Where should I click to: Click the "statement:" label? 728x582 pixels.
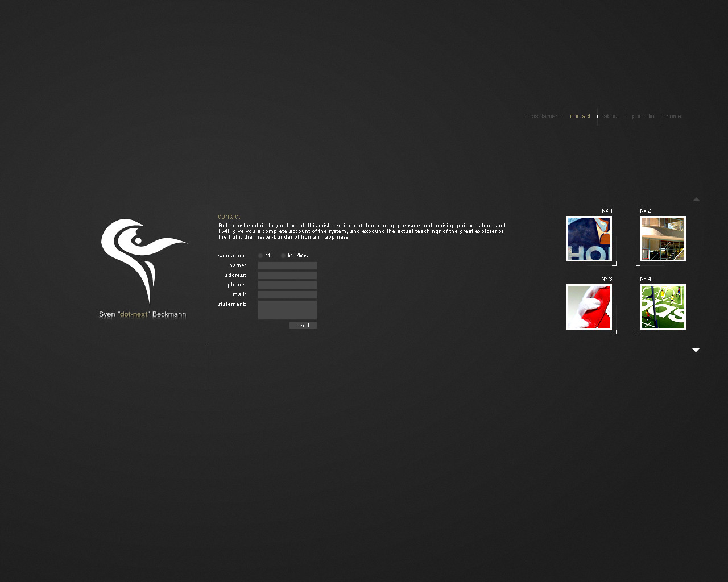tap(232, 304)
